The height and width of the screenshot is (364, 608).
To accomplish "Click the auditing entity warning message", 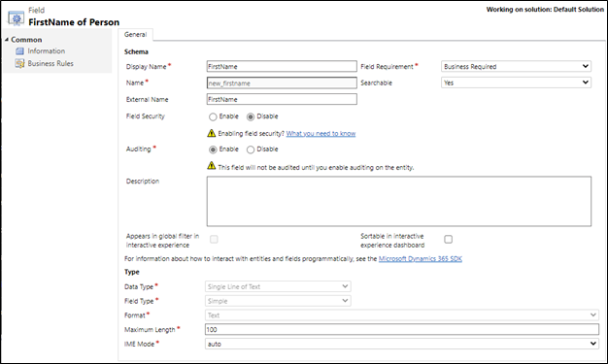I will pyautogui.click(x=316, y=168).
